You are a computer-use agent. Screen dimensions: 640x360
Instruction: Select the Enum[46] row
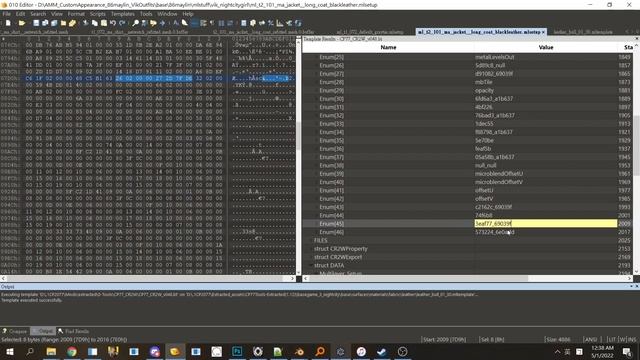[x=469, y=232]
